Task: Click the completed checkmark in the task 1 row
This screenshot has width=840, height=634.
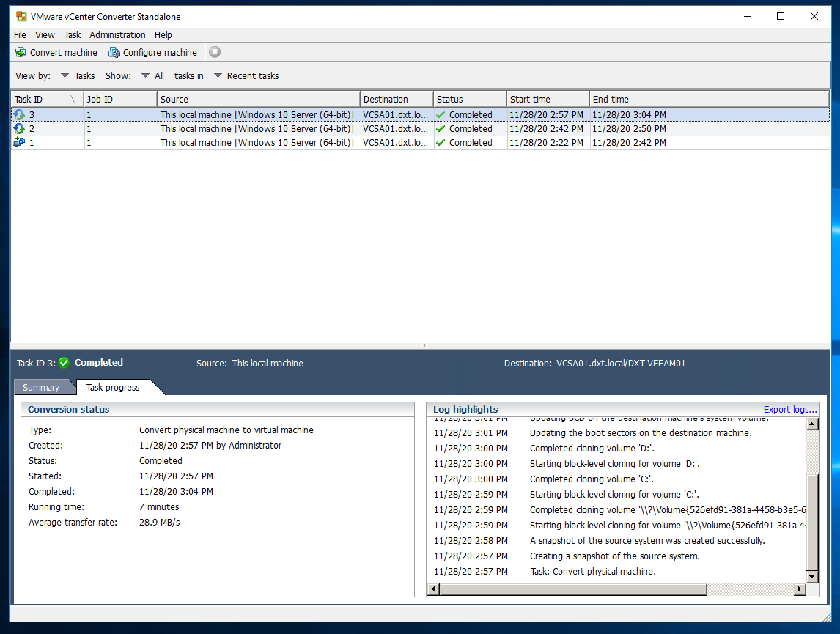Action: coord(441,142)
